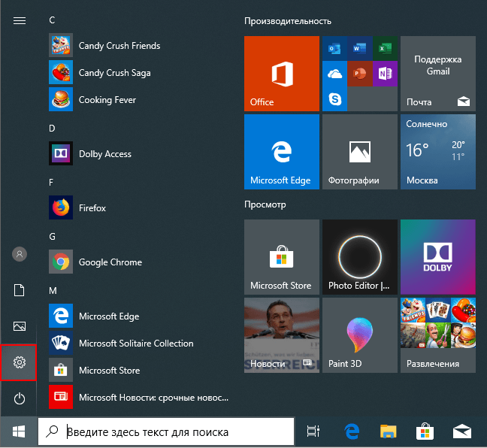The image size is (487, 448).
Task: Open Microsoft Новости app in the list
Action: (138, 397)
